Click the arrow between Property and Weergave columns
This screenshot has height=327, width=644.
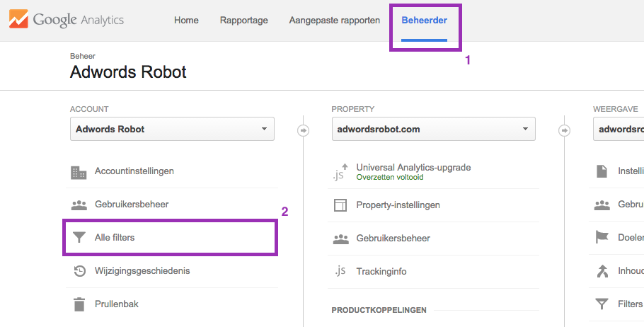click(x=565, y=130)
